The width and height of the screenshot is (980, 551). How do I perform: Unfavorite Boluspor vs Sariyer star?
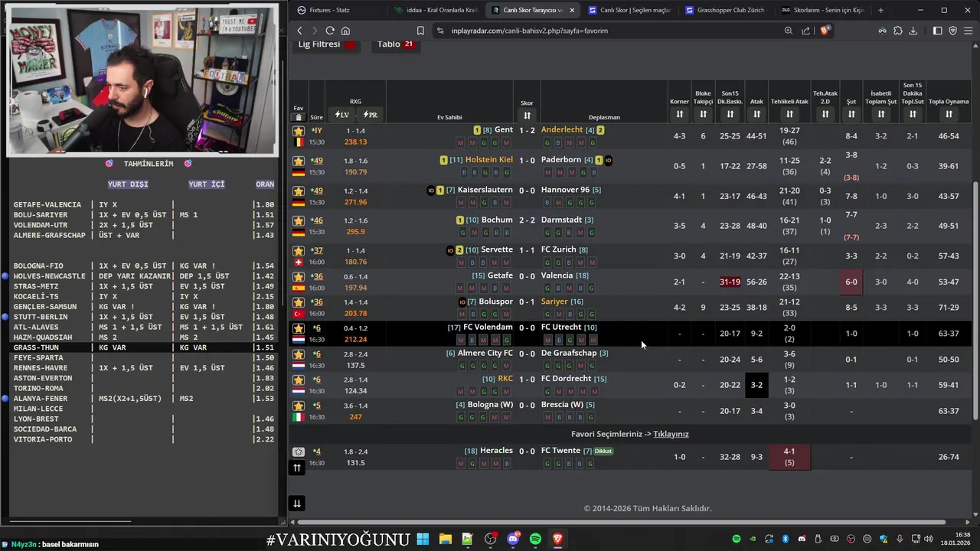pyautogui.click(x=299, y=302)
